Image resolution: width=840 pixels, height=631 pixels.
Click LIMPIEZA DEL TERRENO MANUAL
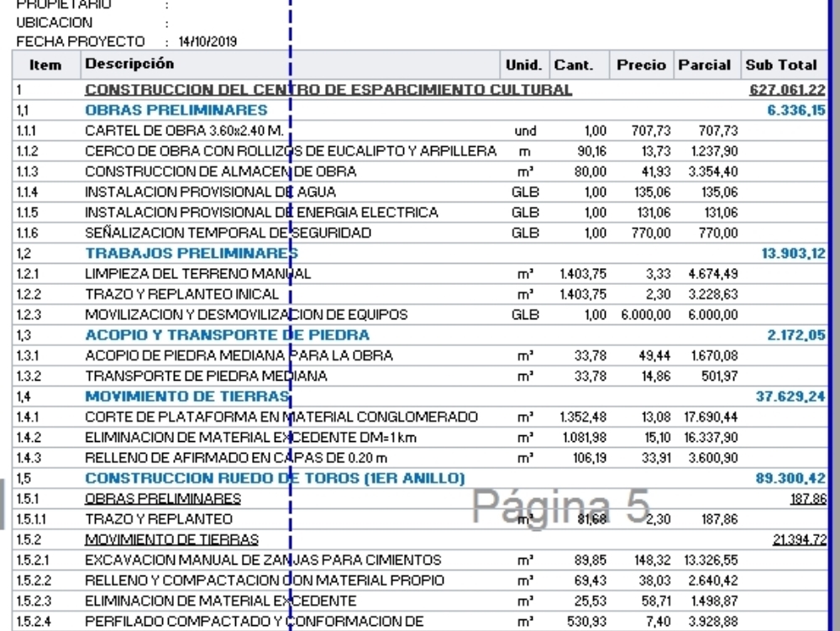(x=197, y=274)
